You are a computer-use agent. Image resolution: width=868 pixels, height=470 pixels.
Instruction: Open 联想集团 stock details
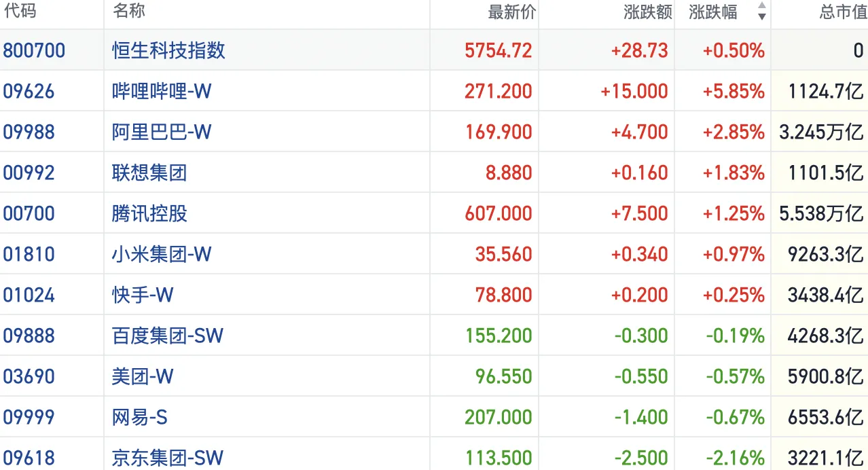pyautogui.click(x=149, y=173)
